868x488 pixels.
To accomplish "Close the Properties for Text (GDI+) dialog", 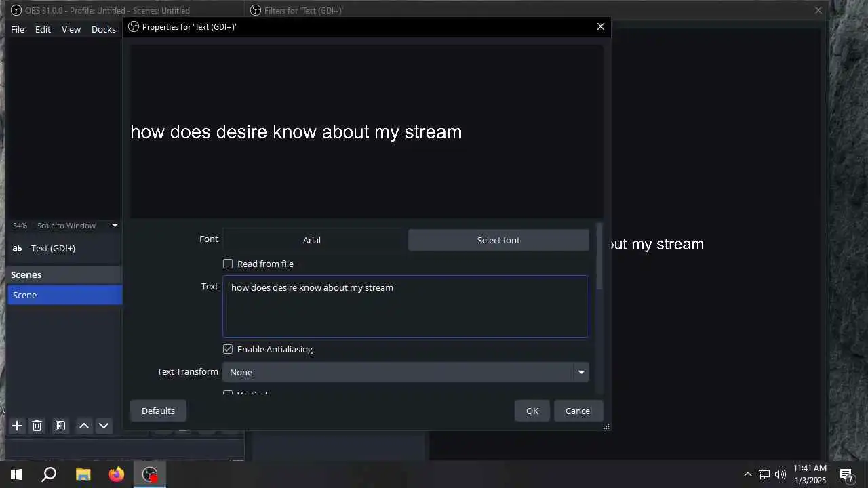I will [601, 26].
